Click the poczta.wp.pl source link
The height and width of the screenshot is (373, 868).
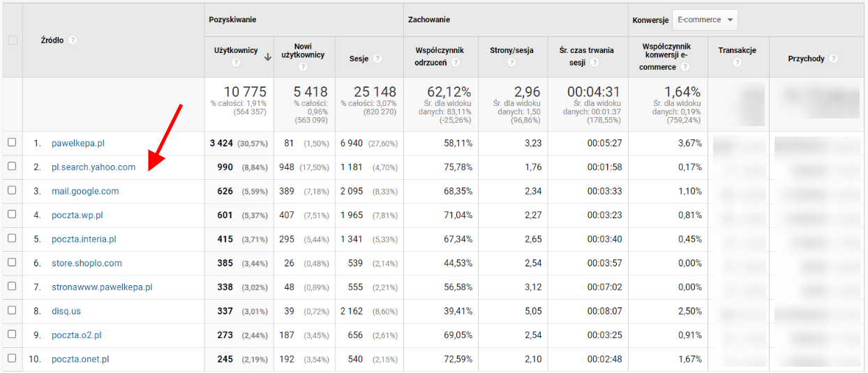coord(77,215)
